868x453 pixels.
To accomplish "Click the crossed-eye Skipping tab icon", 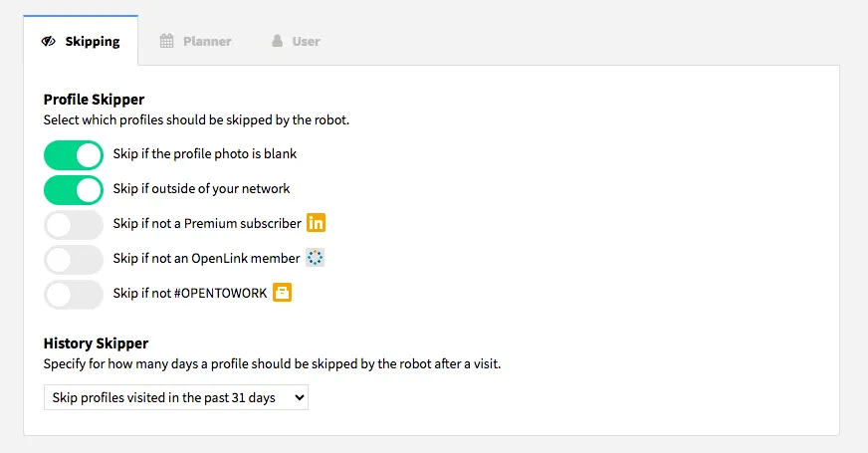I will (48, 41).
